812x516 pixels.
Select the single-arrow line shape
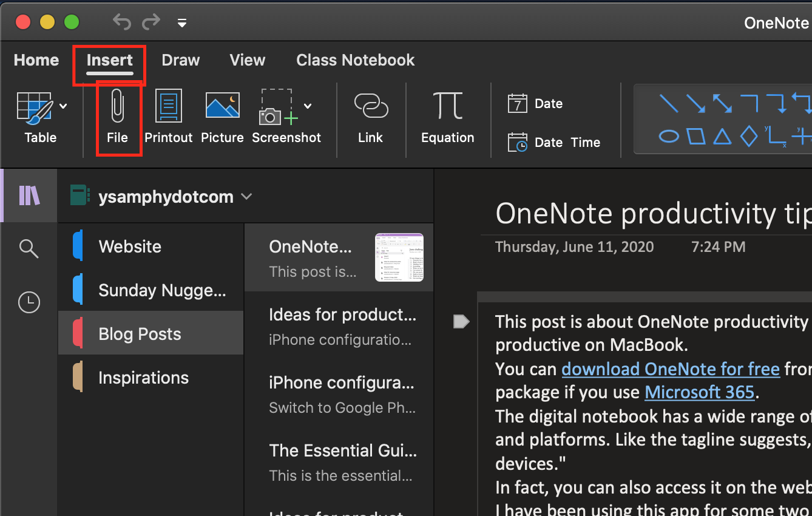click(x=695, y=103)
